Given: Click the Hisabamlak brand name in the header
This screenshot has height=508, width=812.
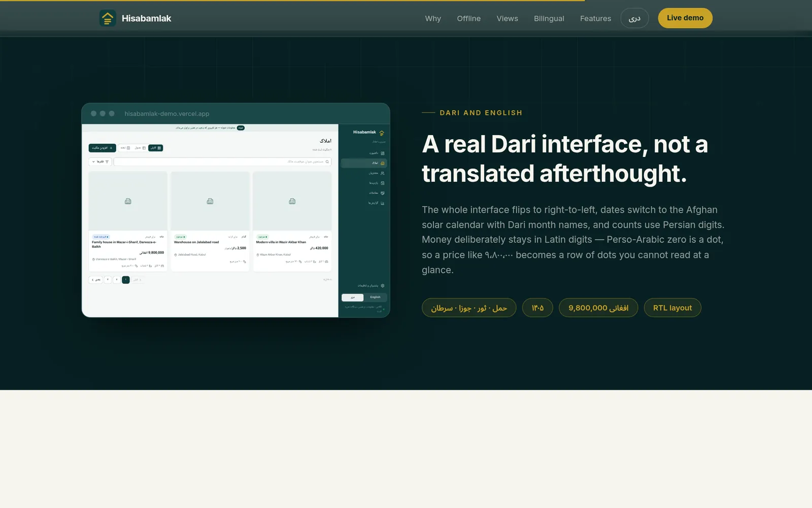Looking at the screenshot, I should pyautogui.click(x=146, y=18).
